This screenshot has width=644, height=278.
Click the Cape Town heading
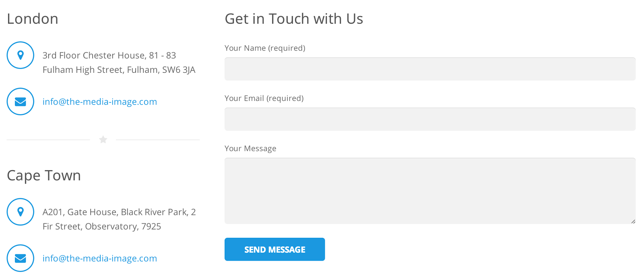pos(44,175)
